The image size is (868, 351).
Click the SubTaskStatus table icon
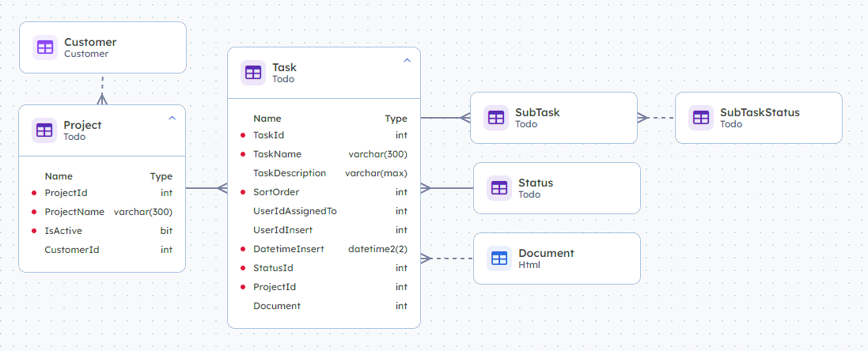tap(701, 118)
